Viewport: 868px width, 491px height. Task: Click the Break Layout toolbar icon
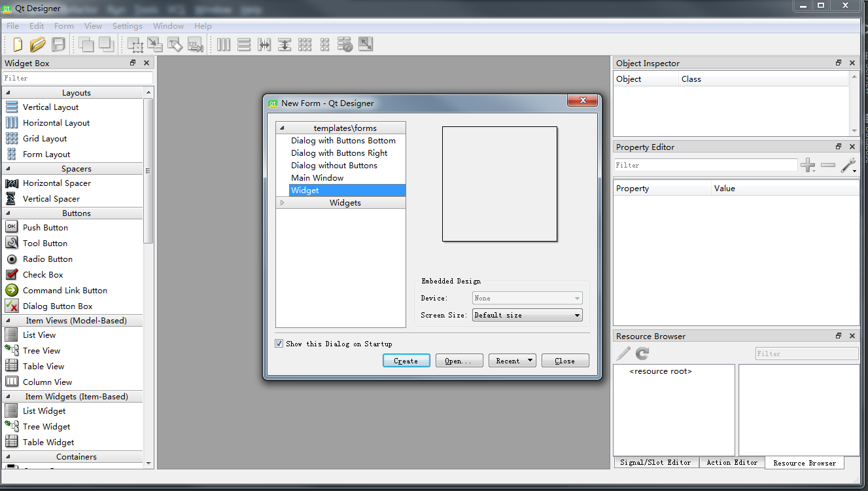(x=345, y=45)
